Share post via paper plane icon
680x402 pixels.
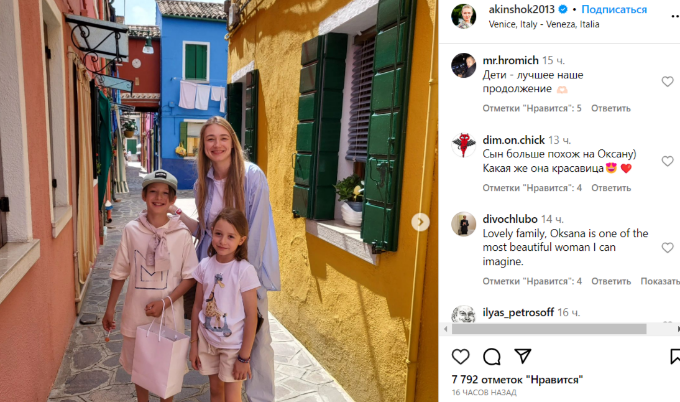coord(523,356)
